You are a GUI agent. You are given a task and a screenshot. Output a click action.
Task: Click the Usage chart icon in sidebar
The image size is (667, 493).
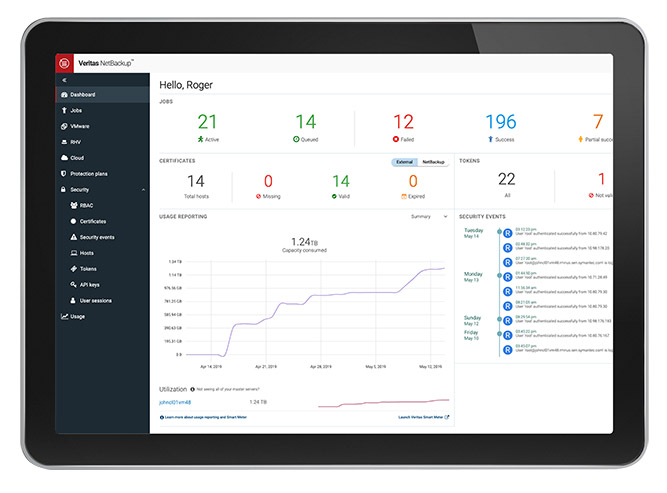pyautogui.click(x=64, y=316)
